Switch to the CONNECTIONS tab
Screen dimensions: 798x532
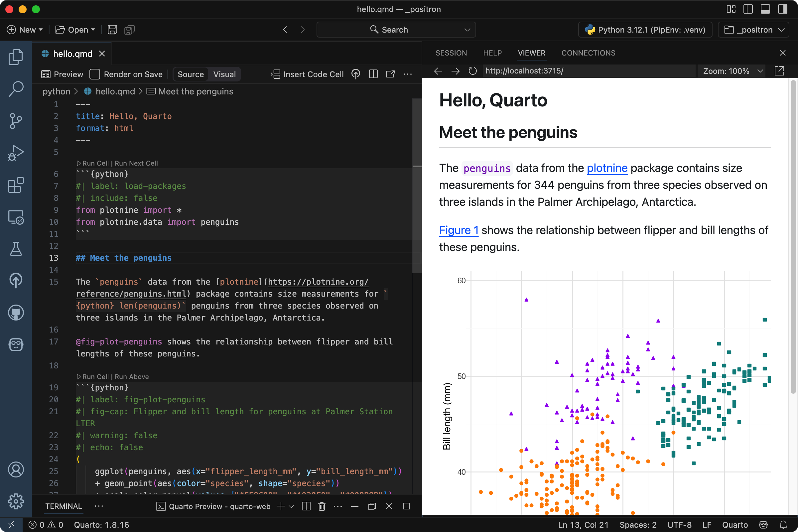point(588,53)
